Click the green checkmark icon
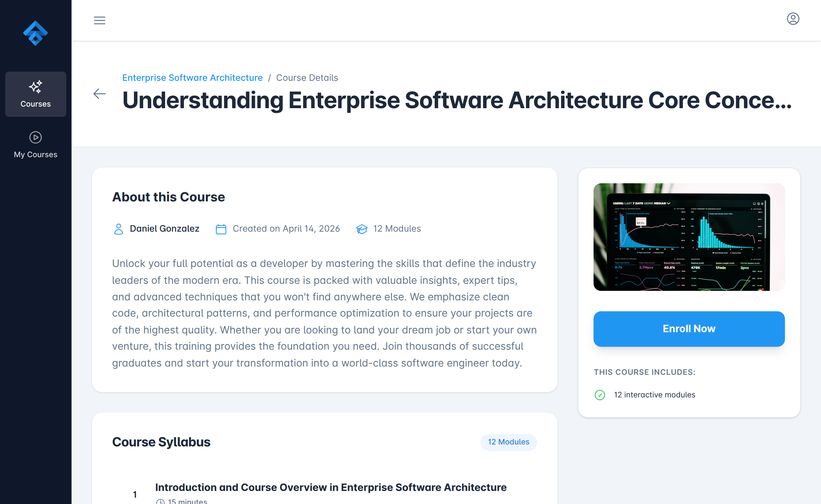Viewport: 821px width, 504px height. coord(600,395)
